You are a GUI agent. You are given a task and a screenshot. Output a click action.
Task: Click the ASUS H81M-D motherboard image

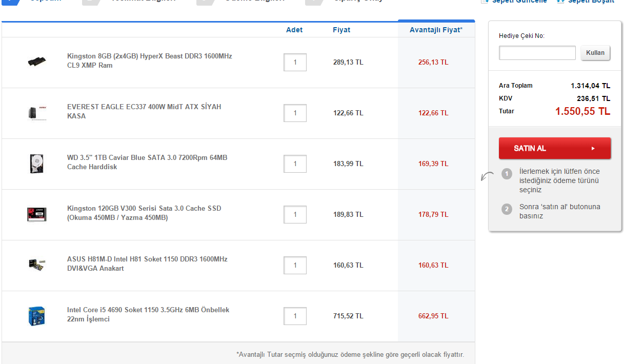click(37, 265)
